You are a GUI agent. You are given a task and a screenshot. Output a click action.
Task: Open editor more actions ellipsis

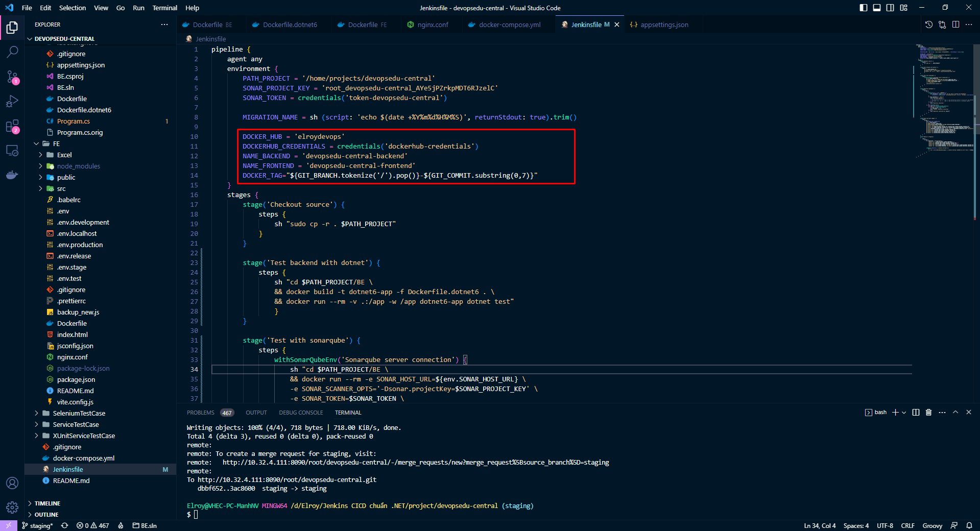coord(969,25)
